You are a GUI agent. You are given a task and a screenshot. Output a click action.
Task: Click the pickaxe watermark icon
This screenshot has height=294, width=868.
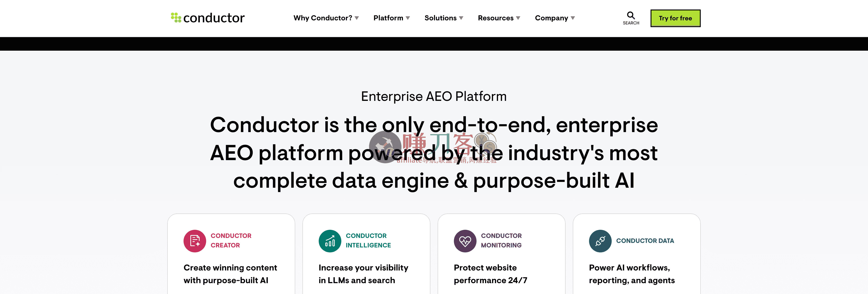tap(385, 147)
